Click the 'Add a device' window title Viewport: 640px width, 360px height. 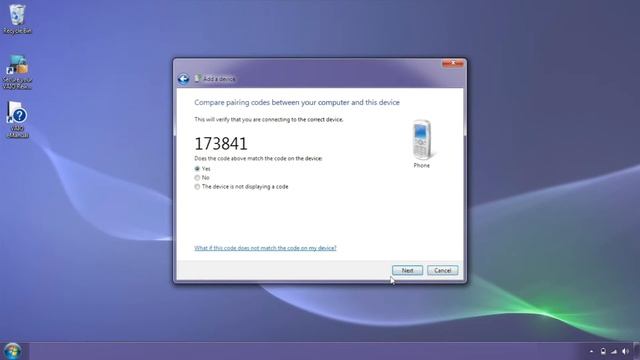219,79
